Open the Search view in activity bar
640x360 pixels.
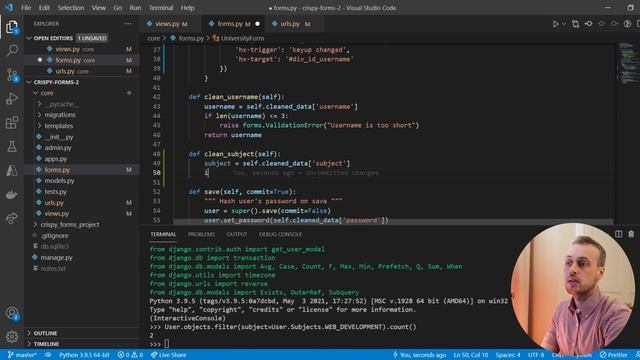[12, 51]
